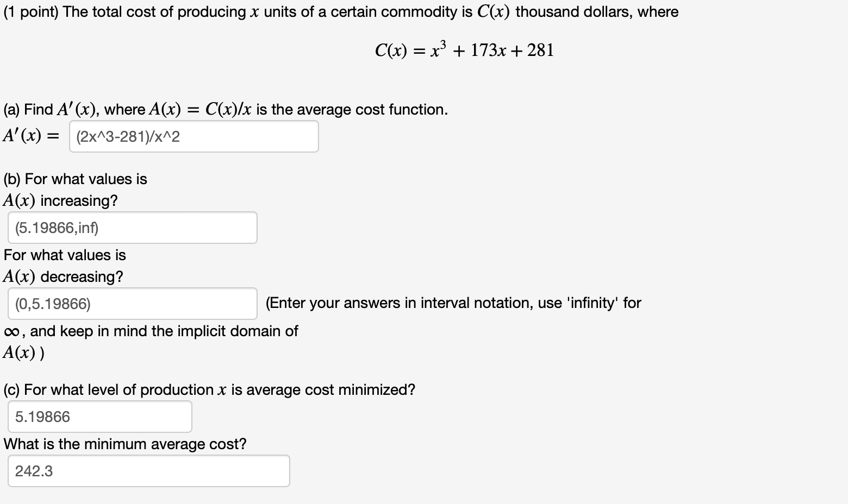Click the decreasing interval answer box
This screenshot has height=504, width=848.
[132, 304]
